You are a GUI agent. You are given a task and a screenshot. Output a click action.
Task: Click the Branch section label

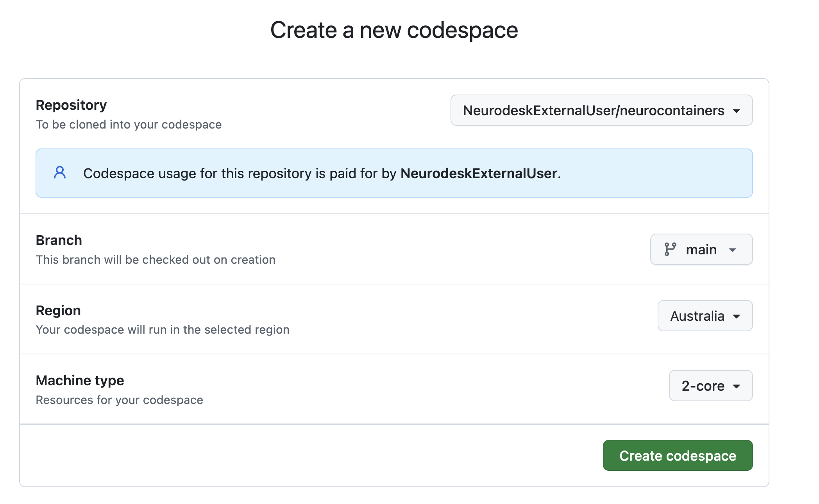(x=59, y=240)
